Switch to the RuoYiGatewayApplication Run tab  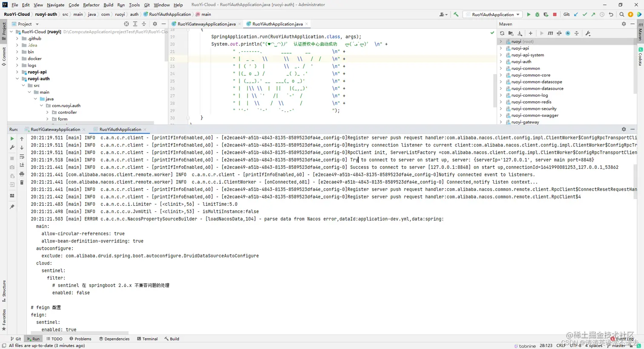pyautogui.click(x=55, y=130)
